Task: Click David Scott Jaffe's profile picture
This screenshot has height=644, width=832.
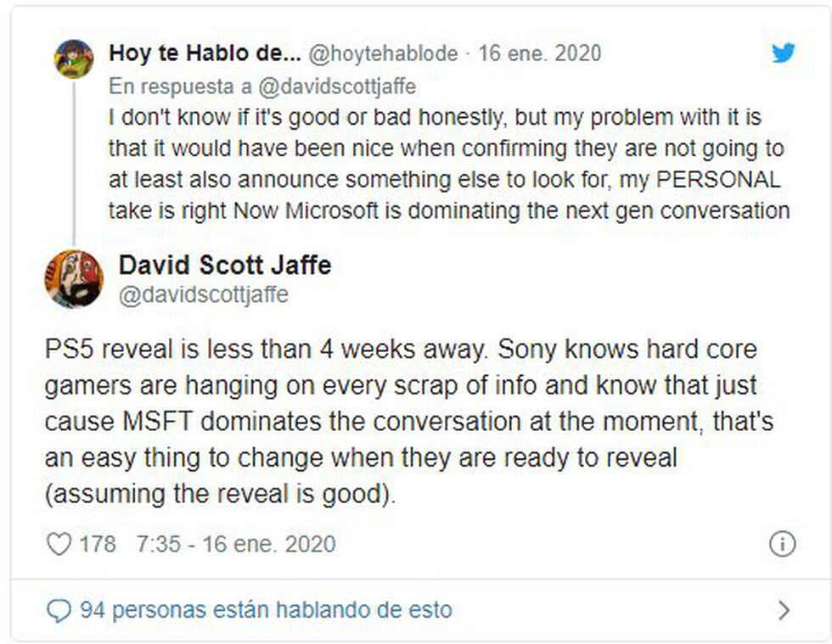Action: click(74, 279)
